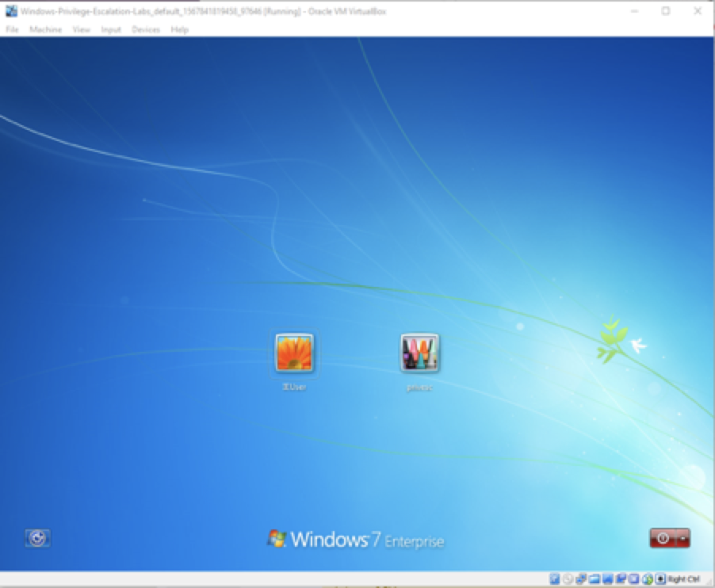Open the Ease of Access button
This screenshot has width=715, height=588.
(x=37, y=538)
